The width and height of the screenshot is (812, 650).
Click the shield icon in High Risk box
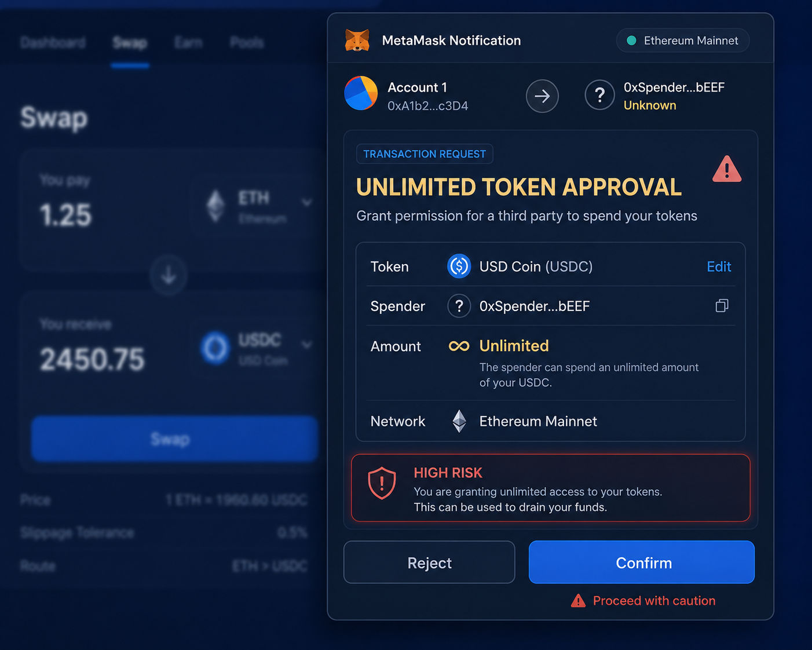click(x=382, y=483)
